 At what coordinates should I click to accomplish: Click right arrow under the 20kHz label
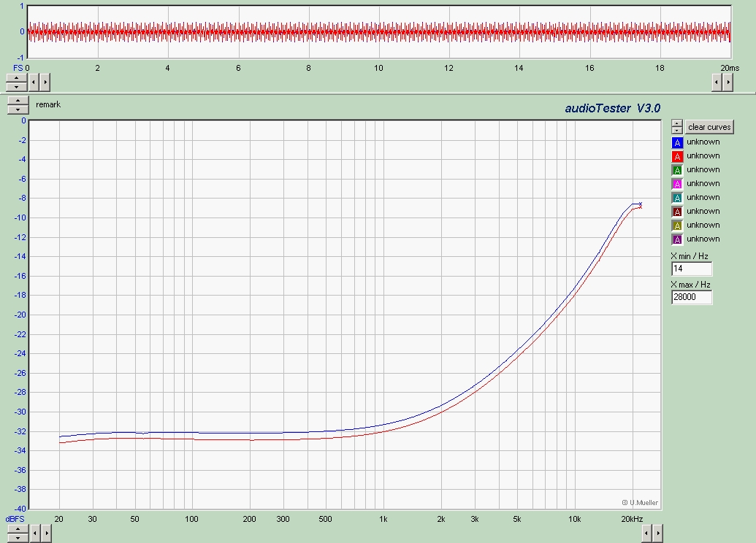tap(657, 534)
